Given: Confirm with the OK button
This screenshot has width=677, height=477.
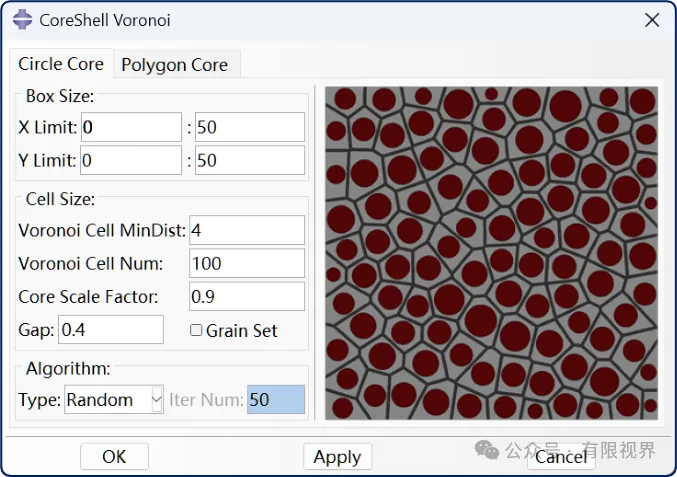Looking at the screenshot, I should click(x=114, y=457).
